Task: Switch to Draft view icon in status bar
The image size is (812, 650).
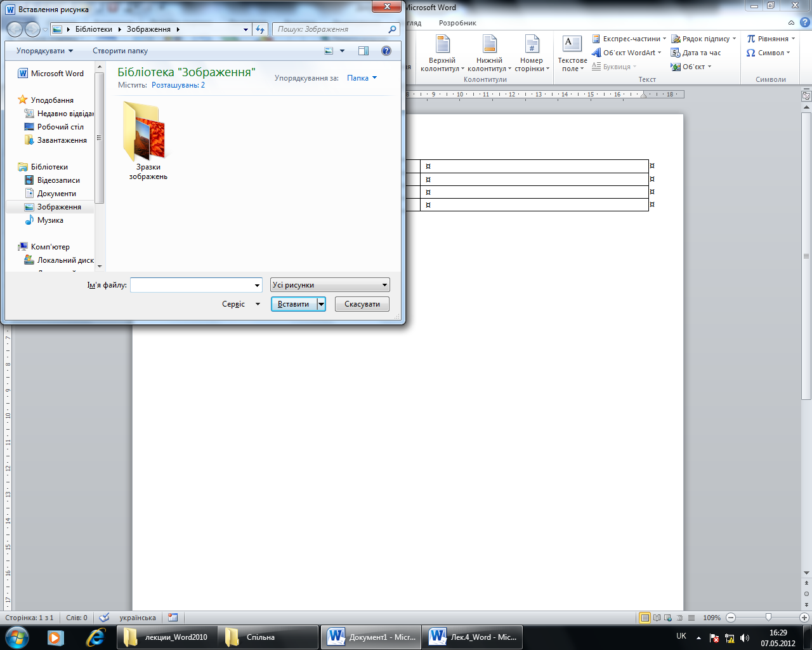Action: pyautogui.click(x=691, y=618)
